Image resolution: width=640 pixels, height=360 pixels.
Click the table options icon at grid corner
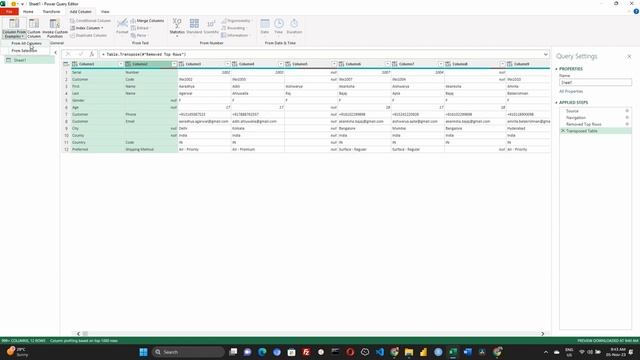point(66,64)
